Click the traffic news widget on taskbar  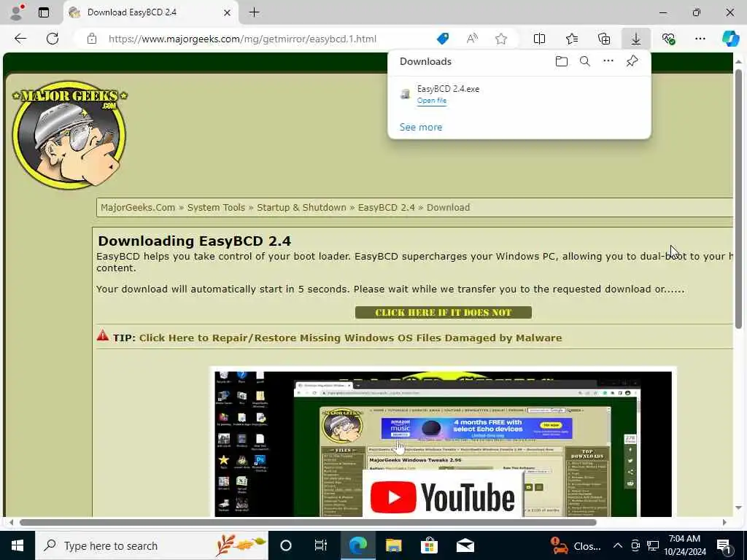point(576,545)
